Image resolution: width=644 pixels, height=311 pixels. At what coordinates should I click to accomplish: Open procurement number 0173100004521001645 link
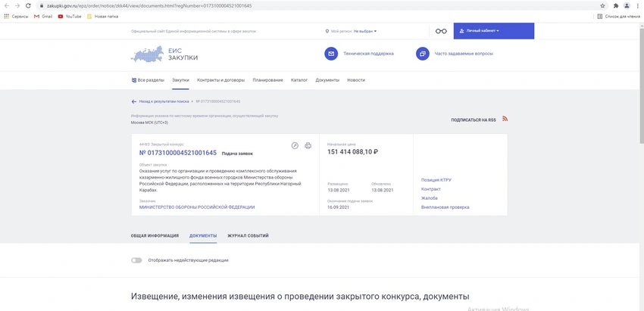pyautogui.click(x=177, y=153)
